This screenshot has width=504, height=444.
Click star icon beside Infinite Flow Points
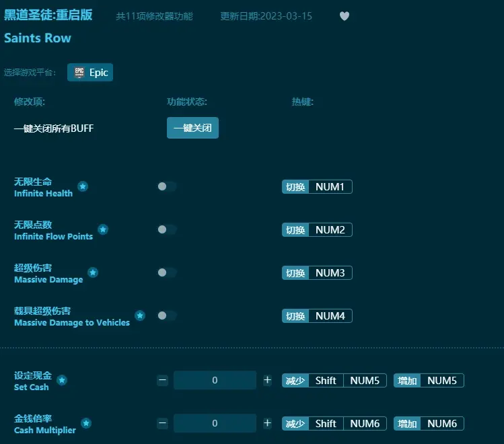(x=103, y=229)
